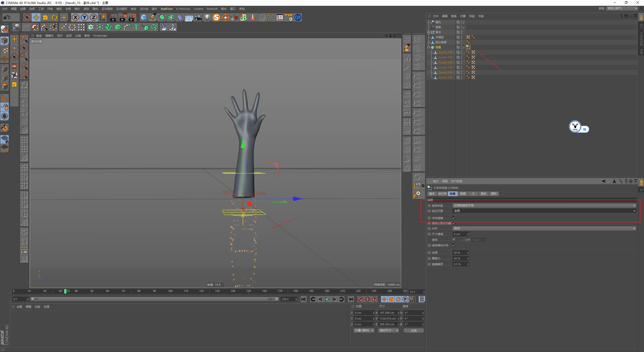The width and height of the screenshot is (644, 352).
Task: Click the blue QR icon
Action: tap(298, 17)
